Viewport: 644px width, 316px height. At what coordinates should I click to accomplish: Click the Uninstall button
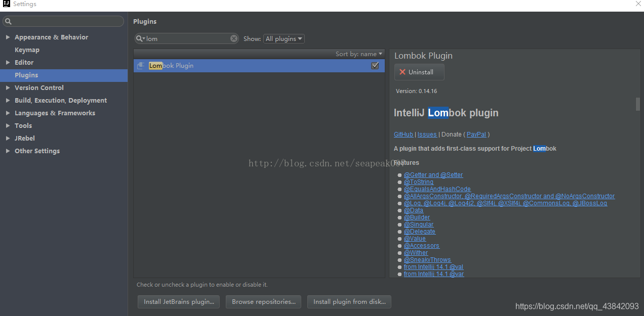419,72
